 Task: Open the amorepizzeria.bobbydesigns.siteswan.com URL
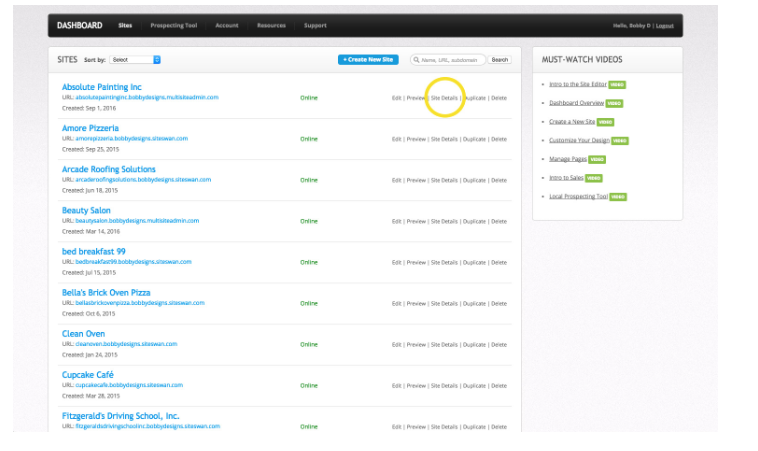point(131,138)
